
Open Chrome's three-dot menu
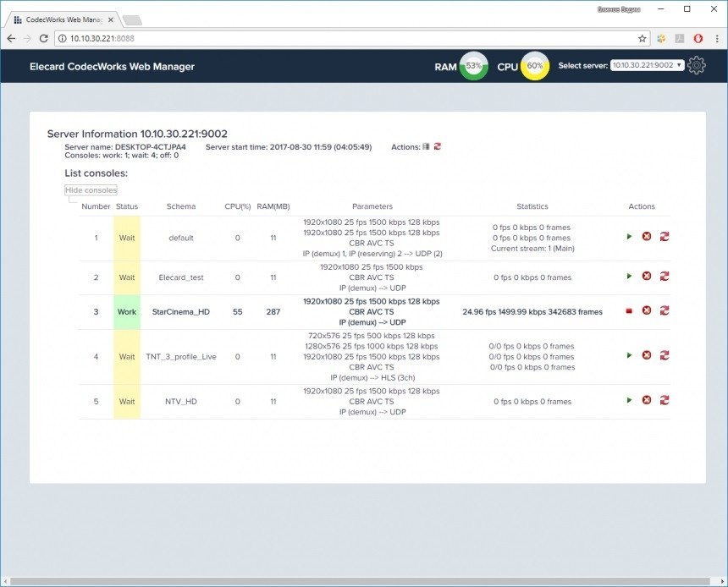tap(716, 38)
